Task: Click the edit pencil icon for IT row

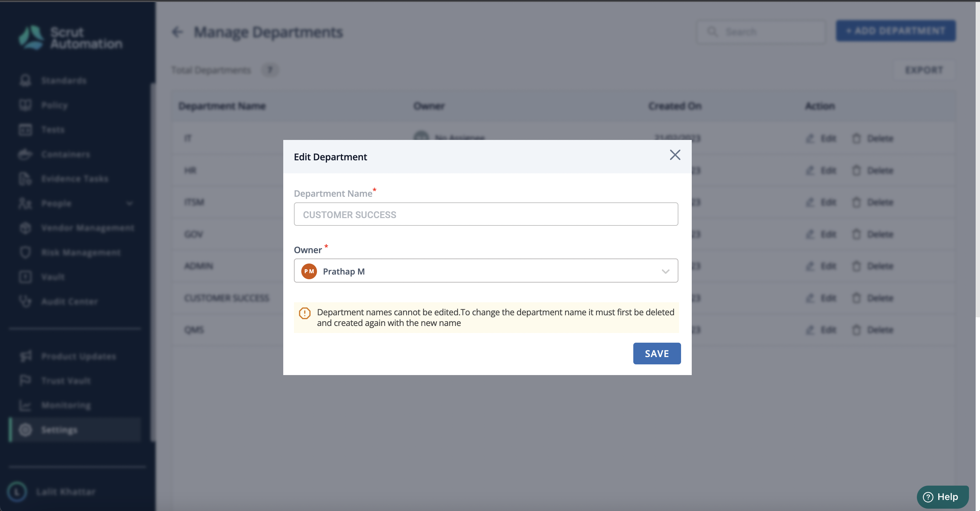Action: coord(810,139)
